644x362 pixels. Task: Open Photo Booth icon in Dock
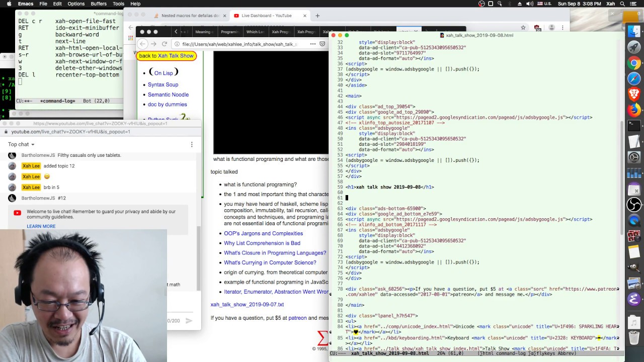634,236
